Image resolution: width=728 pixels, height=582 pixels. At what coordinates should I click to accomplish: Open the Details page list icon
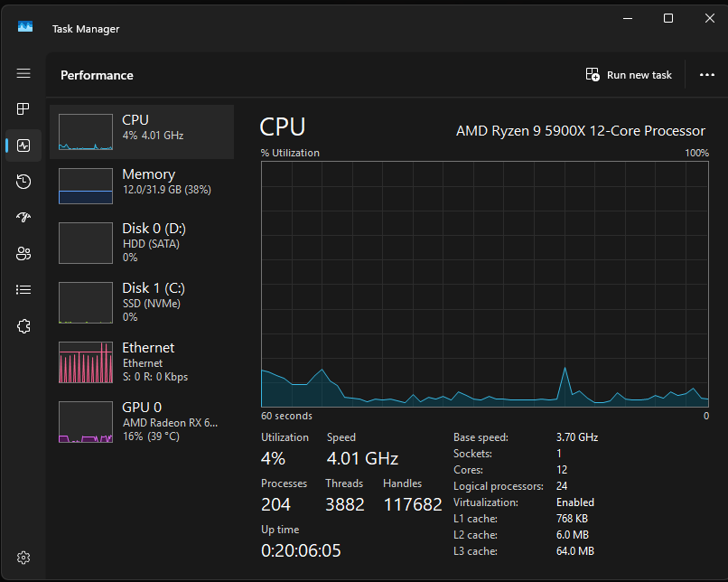coord(23,290)
